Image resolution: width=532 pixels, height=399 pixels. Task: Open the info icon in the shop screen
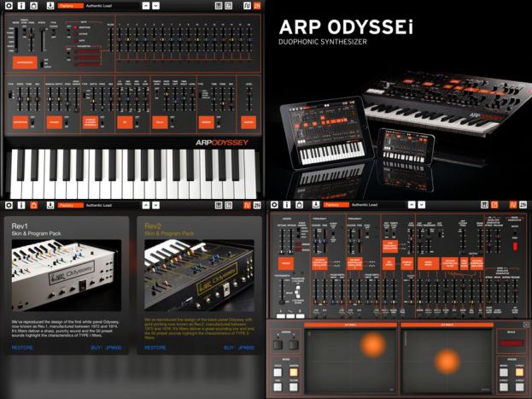pyautogui.click(x=21, y=205)
